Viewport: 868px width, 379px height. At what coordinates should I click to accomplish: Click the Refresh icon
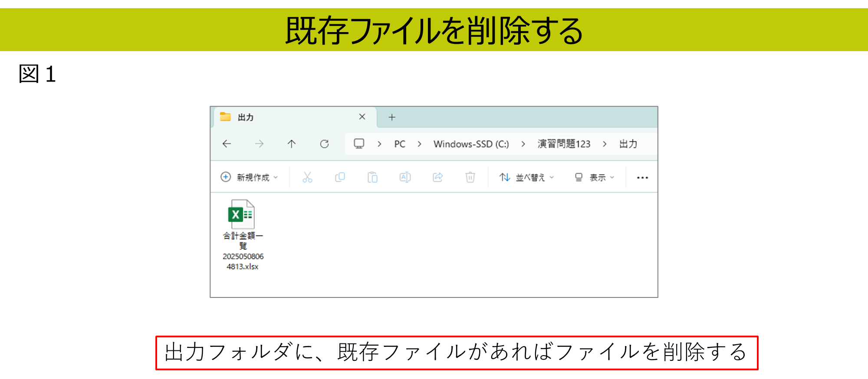click(x=324, y=144)
